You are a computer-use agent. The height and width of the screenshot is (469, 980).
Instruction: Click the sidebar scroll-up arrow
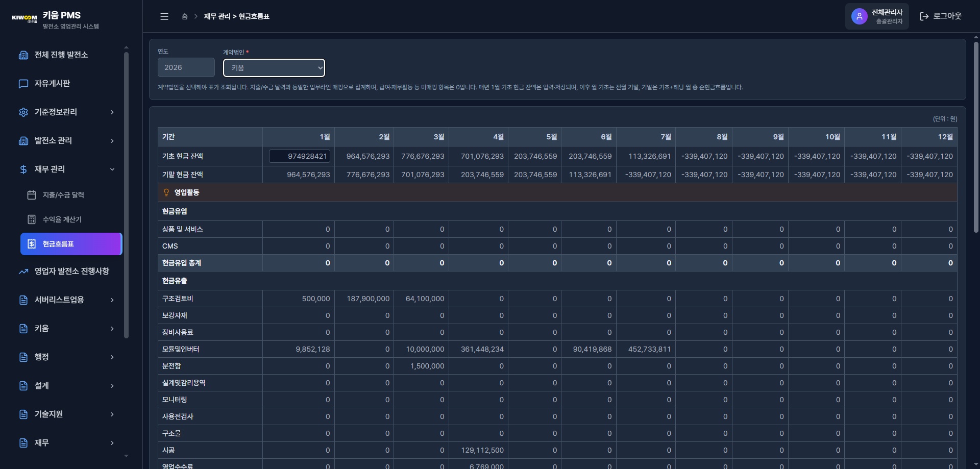pyautogui.click(x=126, y=47)
